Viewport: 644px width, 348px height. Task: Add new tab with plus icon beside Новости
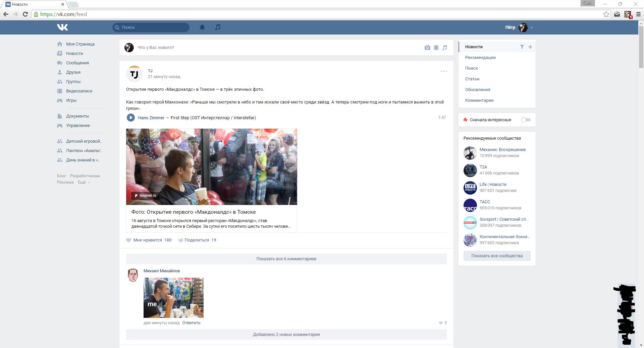[x=530, y=47]
